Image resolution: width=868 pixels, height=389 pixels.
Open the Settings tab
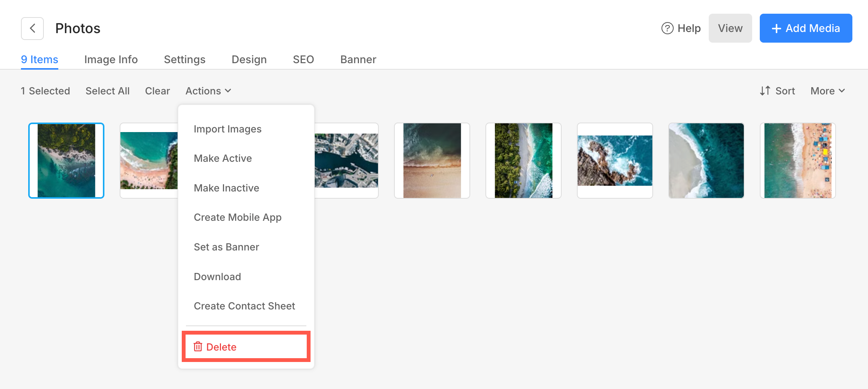pyautogui.click(x=184, y=59)
